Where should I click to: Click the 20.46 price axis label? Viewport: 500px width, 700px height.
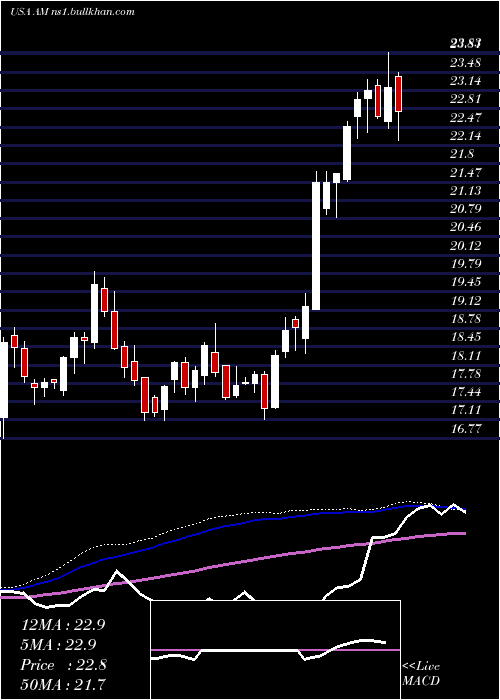tap(466, 227)
